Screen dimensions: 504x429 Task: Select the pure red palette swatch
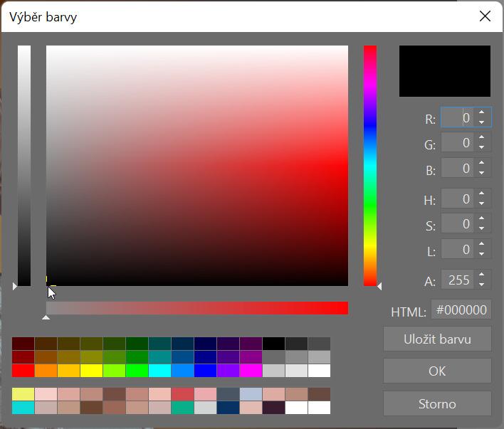pos(23,371)
